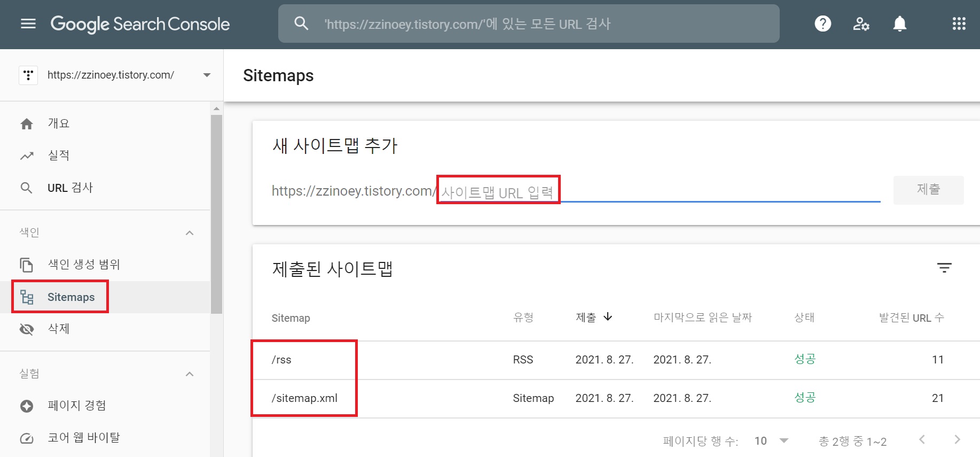Click the 제출 submit button
Image resolution: width=980 pixels, height=457 pixels.
(928, 190)
